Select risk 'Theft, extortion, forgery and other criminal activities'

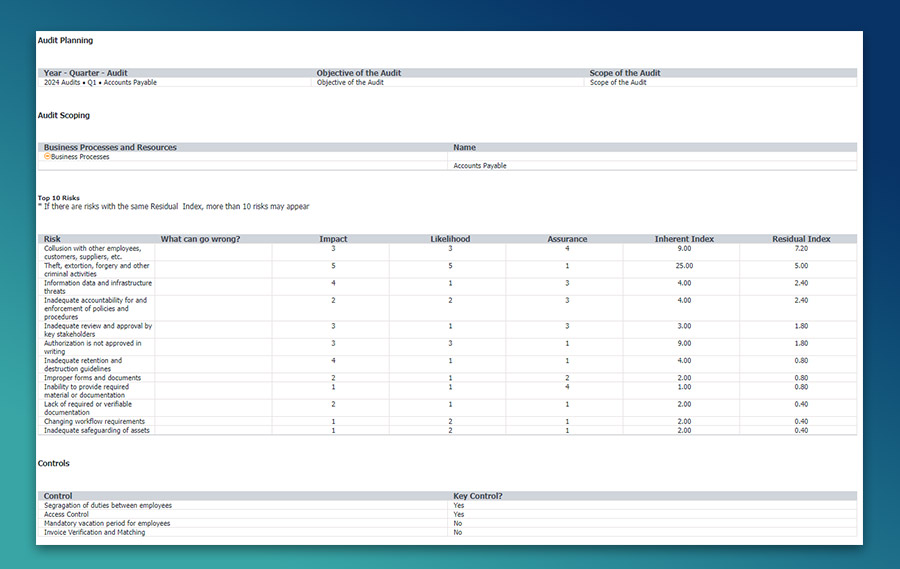pyautogui.click(x=96, y=270)
